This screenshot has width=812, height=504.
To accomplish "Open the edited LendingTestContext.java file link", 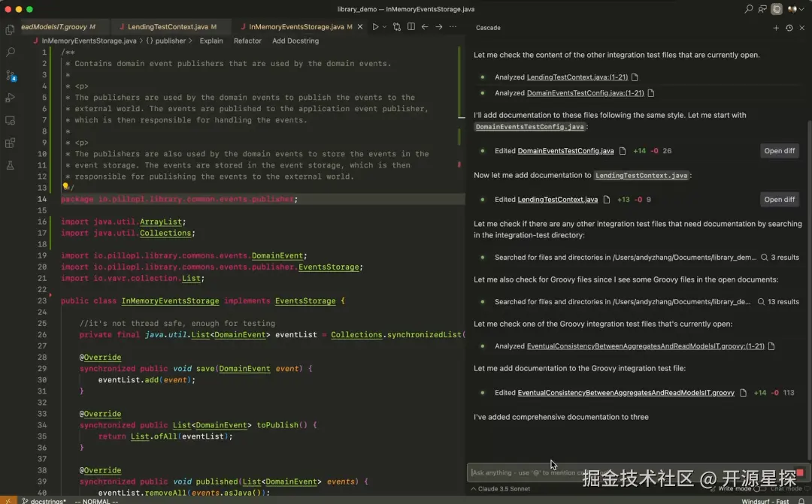I will coord(557,200).
